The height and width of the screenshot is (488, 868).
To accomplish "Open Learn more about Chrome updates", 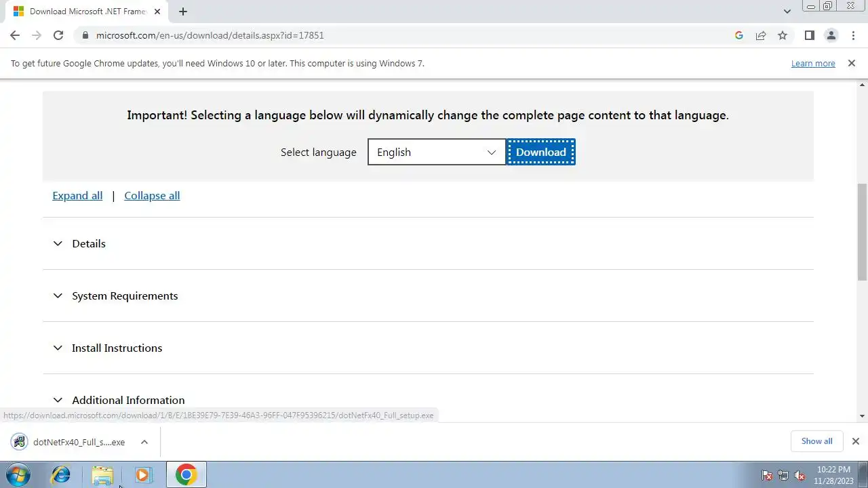I will [813, 63].
